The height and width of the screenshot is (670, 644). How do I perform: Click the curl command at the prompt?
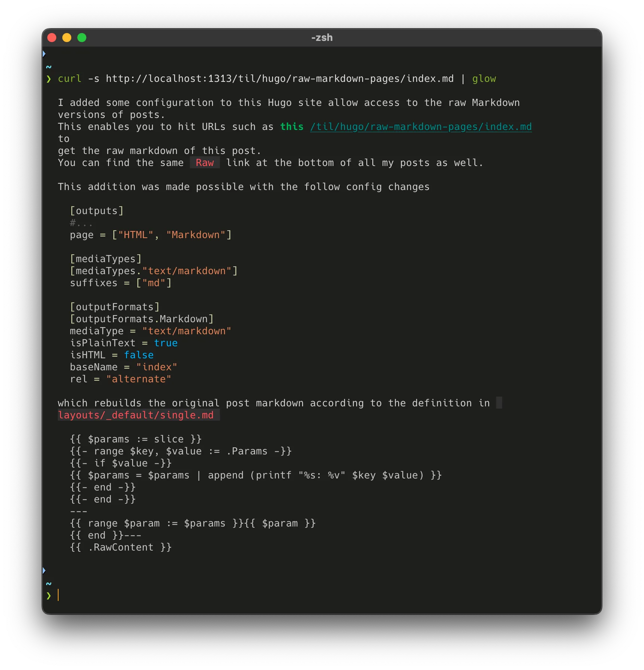pos(69,79)
